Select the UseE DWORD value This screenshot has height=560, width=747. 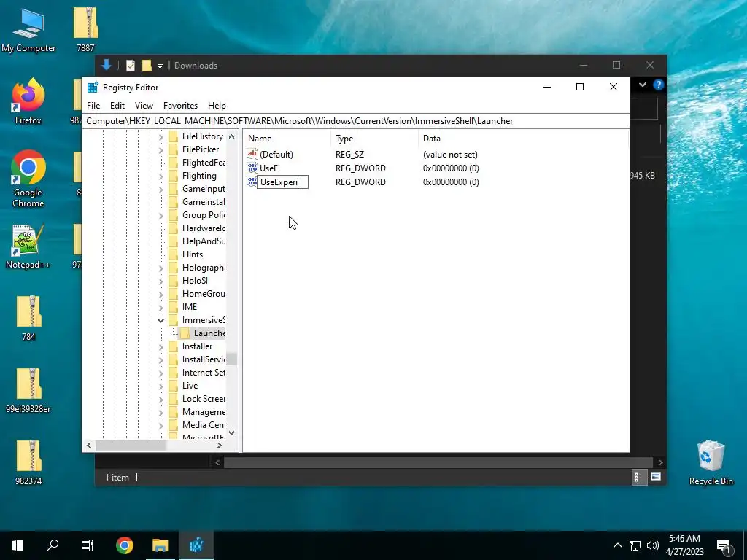click(x=268, y=168)
